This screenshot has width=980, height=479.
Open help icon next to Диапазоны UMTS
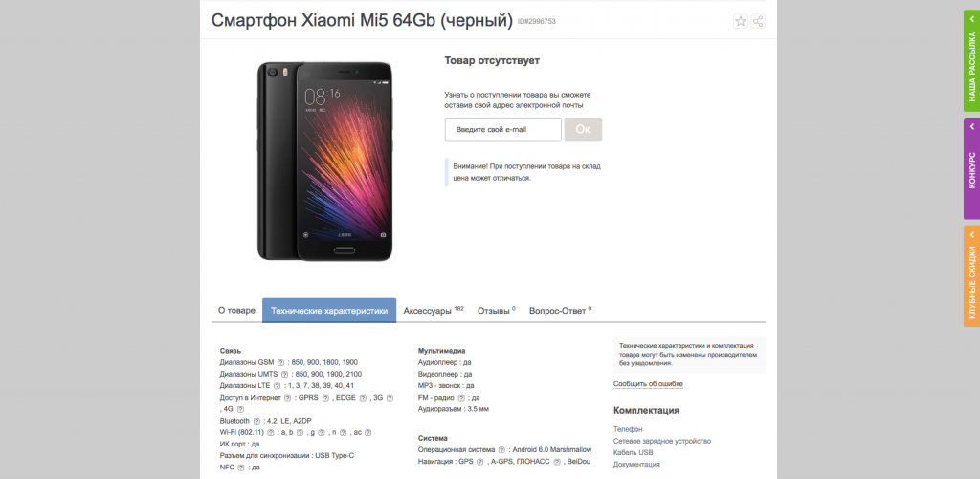pyautogui.click(x=284, y=374)
